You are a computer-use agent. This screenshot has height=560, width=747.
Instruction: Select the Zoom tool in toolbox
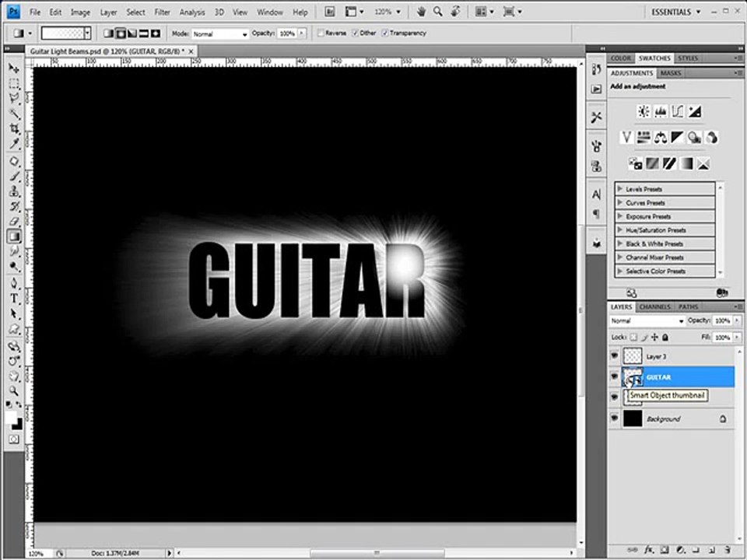tap(14, 391)
